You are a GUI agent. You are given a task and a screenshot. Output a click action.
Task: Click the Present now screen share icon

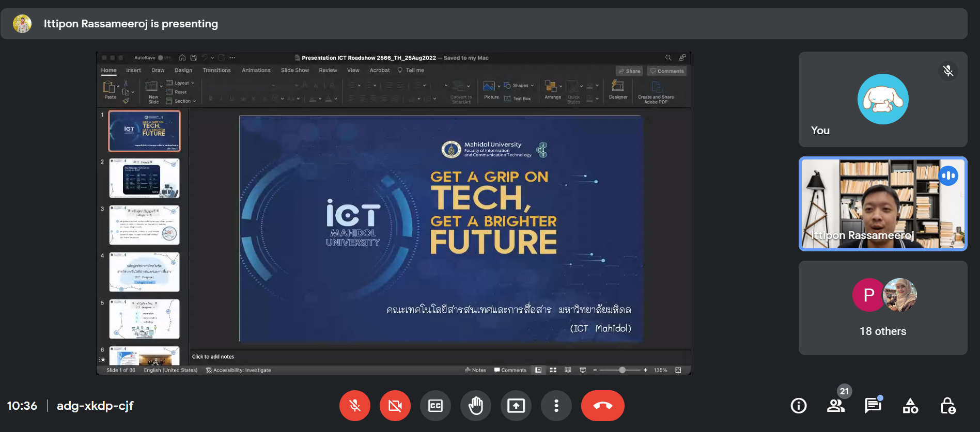(x=516, y=406)
